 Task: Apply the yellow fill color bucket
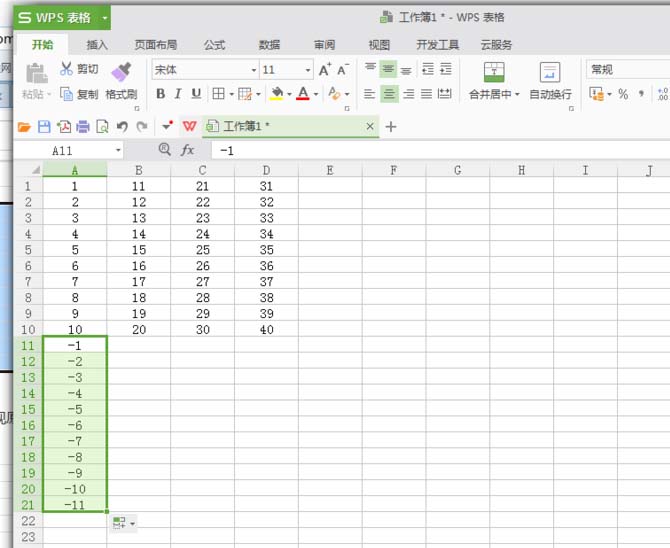pyautogui.click(x=277, y=94)
